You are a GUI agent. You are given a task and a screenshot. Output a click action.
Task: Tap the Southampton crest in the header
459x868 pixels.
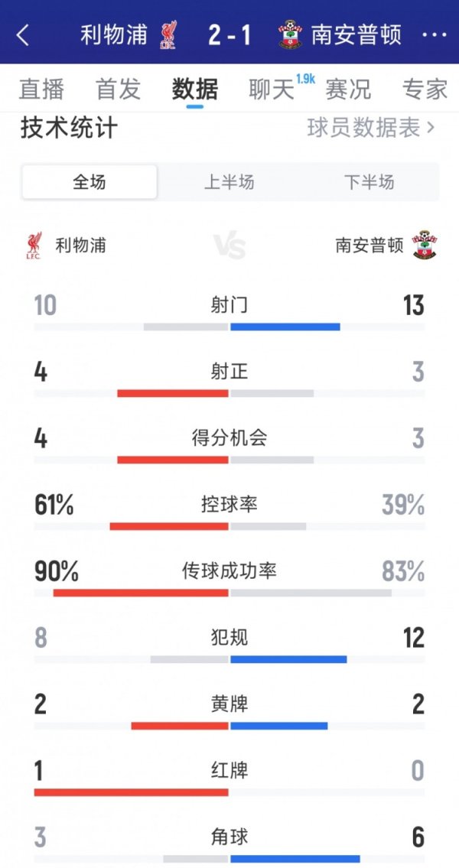290,35
